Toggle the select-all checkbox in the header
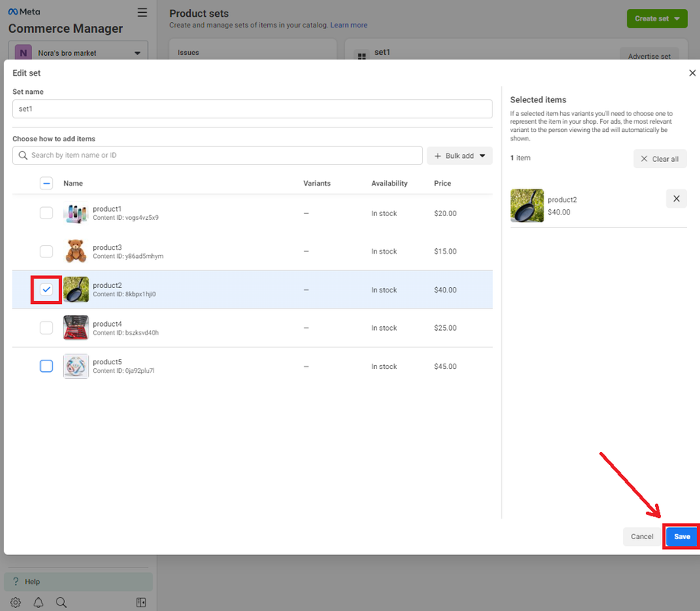 click(47, 183)
